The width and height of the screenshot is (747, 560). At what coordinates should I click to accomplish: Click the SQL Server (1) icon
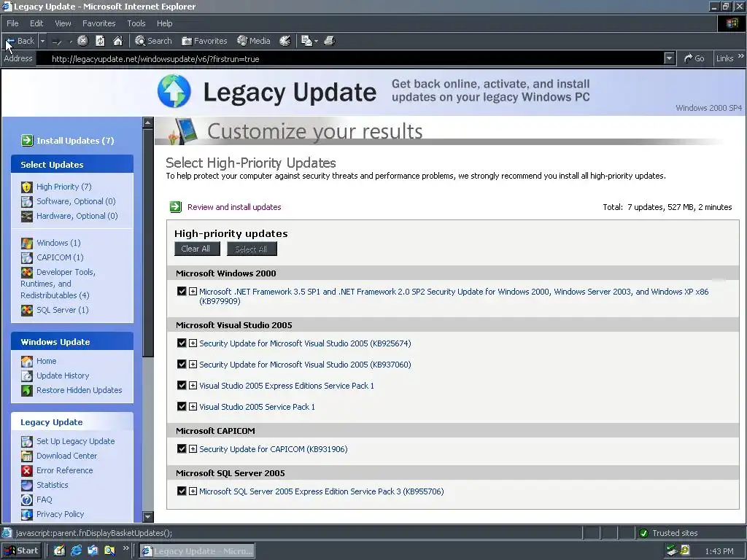pos(27,311)
